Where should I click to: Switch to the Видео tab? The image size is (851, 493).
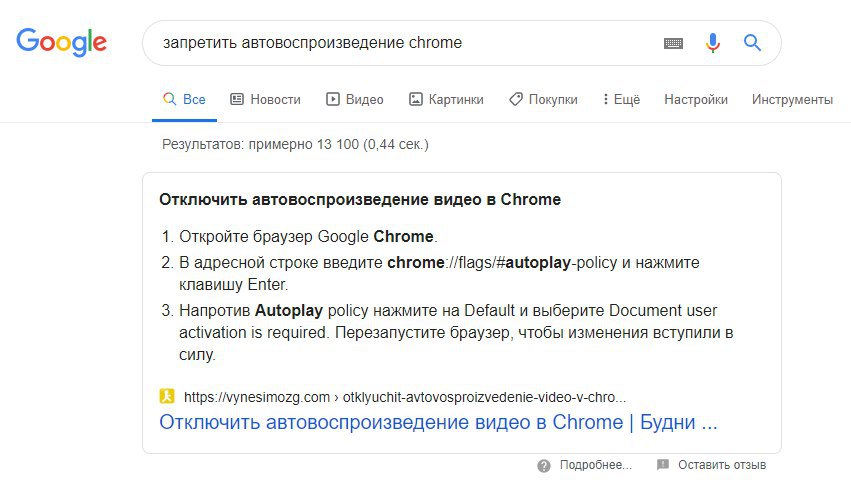coord(354,99)
